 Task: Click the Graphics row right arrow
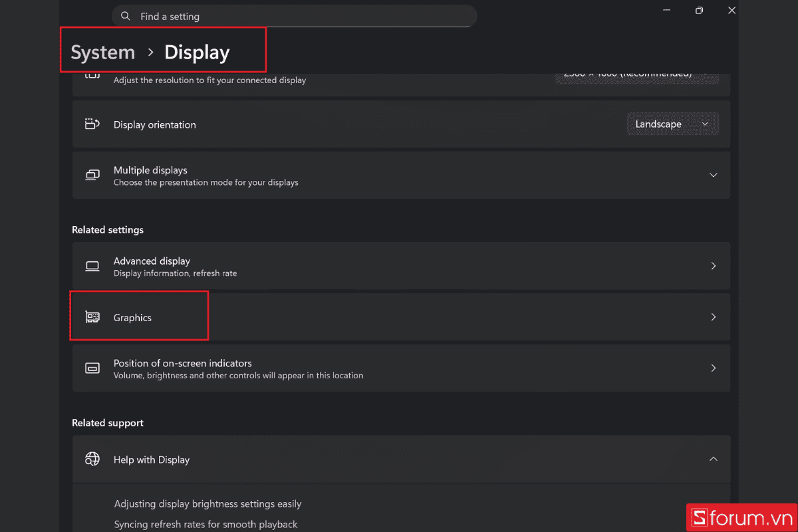click(713, 317)
